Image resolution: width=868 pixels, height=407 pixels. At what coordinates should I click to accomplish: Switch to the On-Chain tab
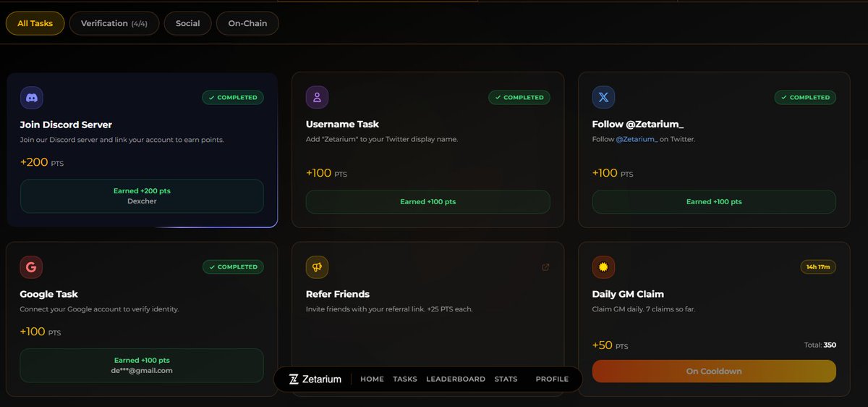(x=247, y=23)
